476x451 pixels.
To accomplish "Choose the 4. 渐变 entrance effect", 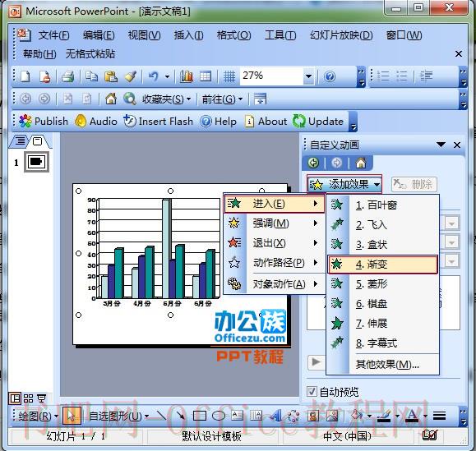I will click(x=383, y=265).
